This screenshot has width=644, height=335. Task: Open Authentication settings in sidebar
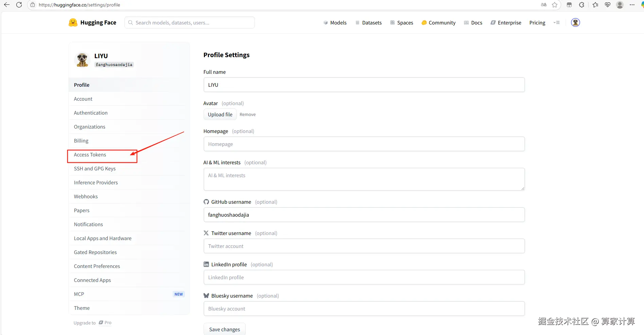coord(129,113)
